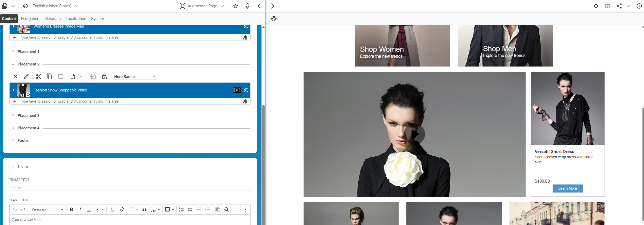Click right angle arrow above preview
Viewport: 644px width, 225px height.
coord(272,6)
